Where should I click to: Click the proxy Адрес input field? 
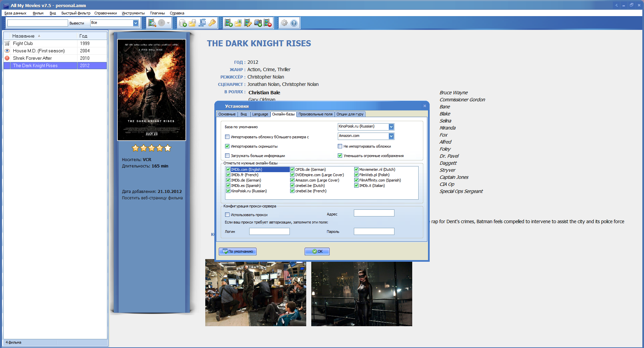[x=374, y=213]
